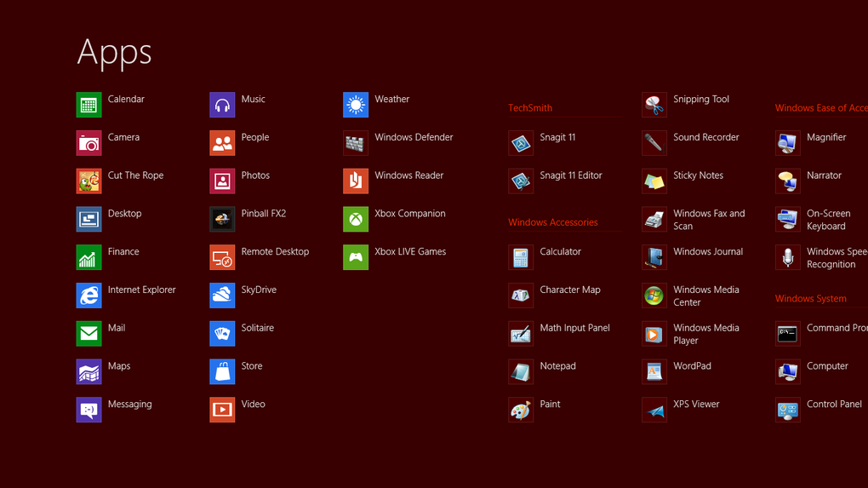
Task: Click the "Character Map" label text
Action: [x=570, y=290]
